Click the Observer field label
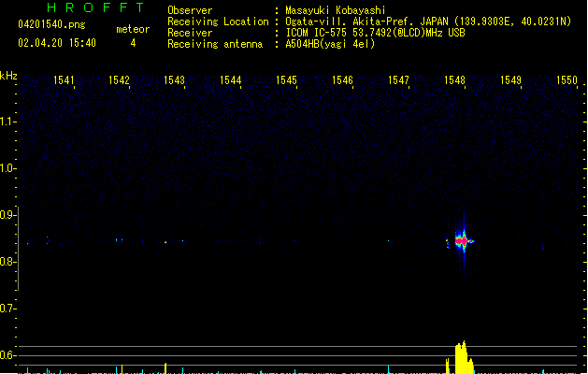The width and height of the screenshot is (588, 374). [190, 10]
